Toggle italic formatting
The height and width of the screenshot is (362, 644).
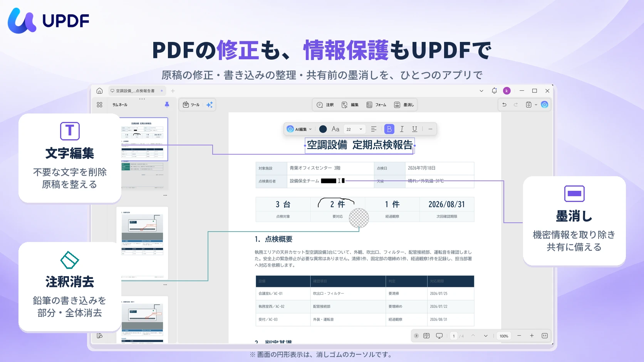[402, 129]
